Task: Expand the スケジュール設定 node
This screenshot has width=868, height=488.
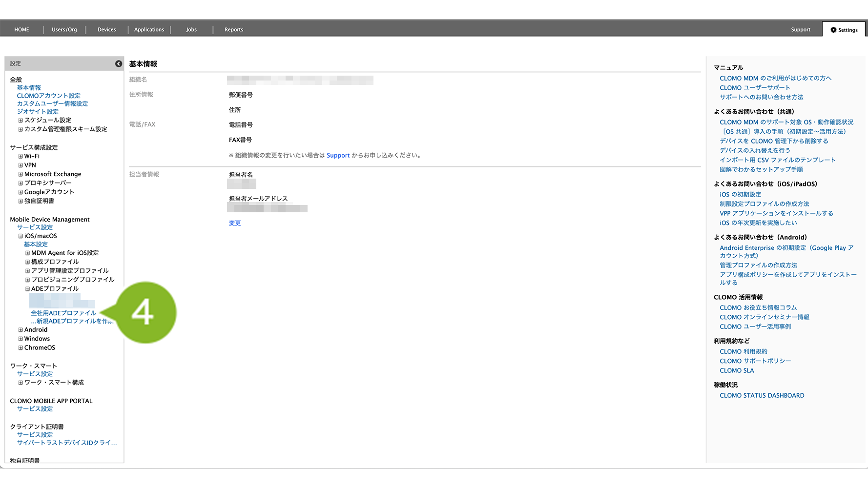Action: 21,121
